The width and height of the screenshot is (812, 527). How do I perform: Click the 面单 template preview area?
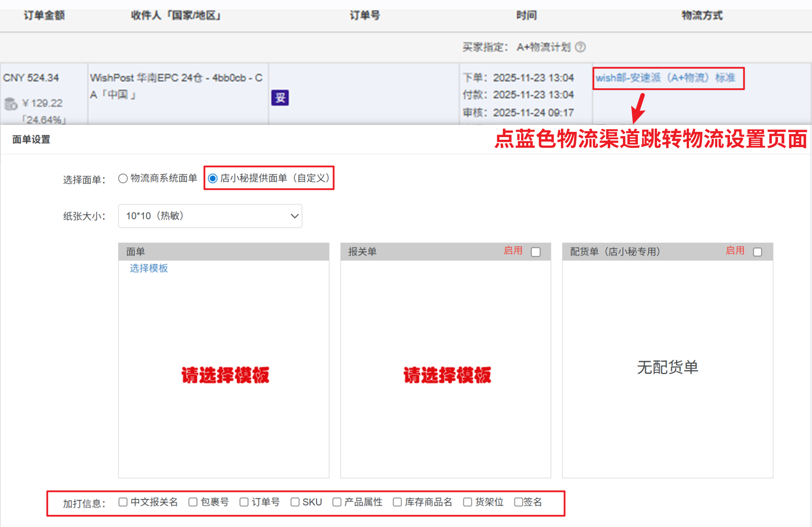tap(224, 375)
